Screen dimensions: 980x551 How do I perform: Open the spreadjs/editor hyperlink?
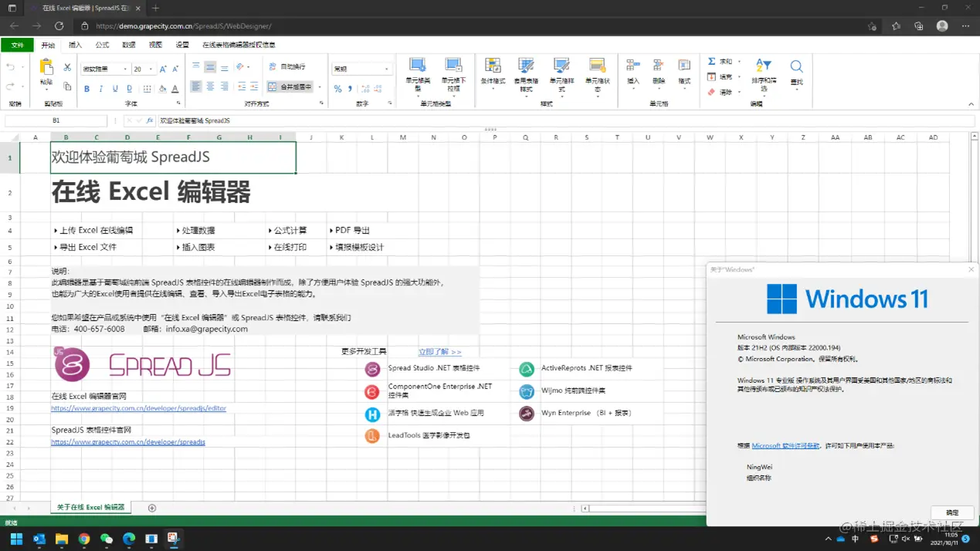pos(138,408)
